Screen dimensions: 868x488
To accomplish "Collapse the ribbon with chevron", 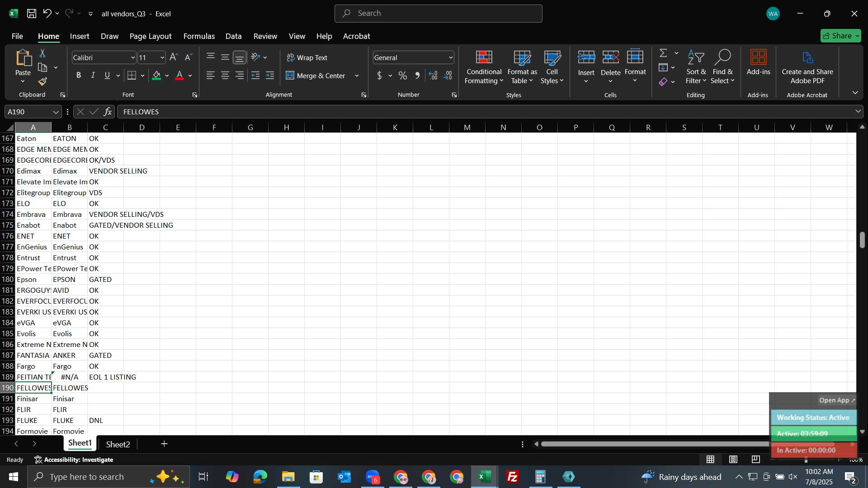I will (855, 93).
